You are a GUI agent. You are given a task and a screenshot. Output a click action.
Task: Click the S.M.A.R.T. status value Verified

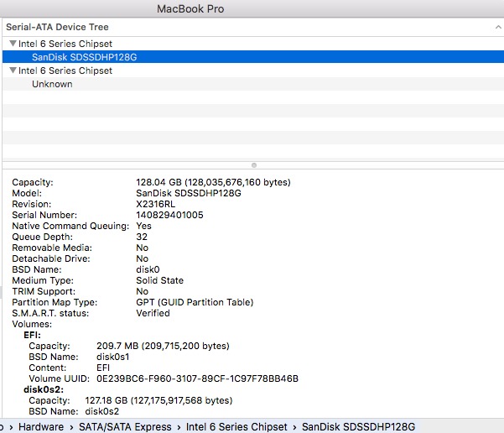(153, 313)
